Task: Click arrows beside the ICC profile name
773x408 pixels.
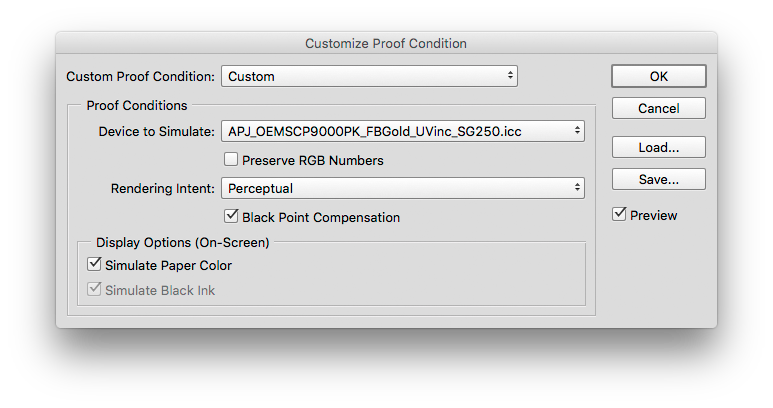Action: click(577, 131)
